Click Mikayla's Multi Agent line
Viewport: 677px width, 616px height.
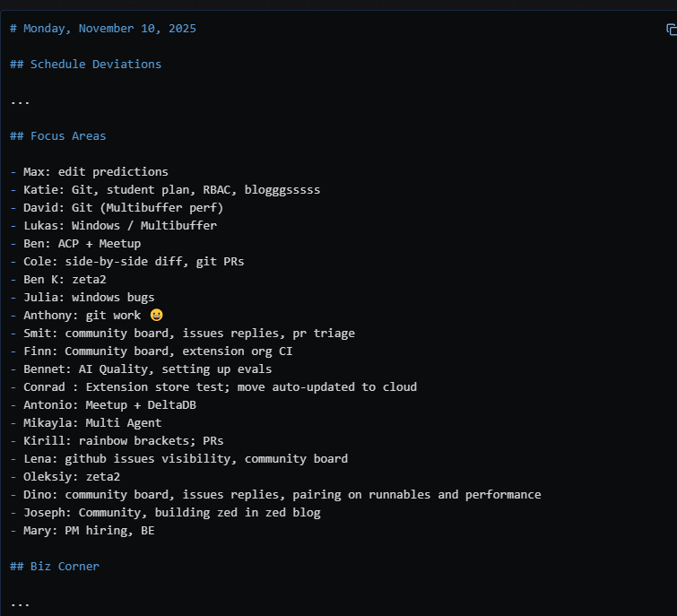click(86, 423)
